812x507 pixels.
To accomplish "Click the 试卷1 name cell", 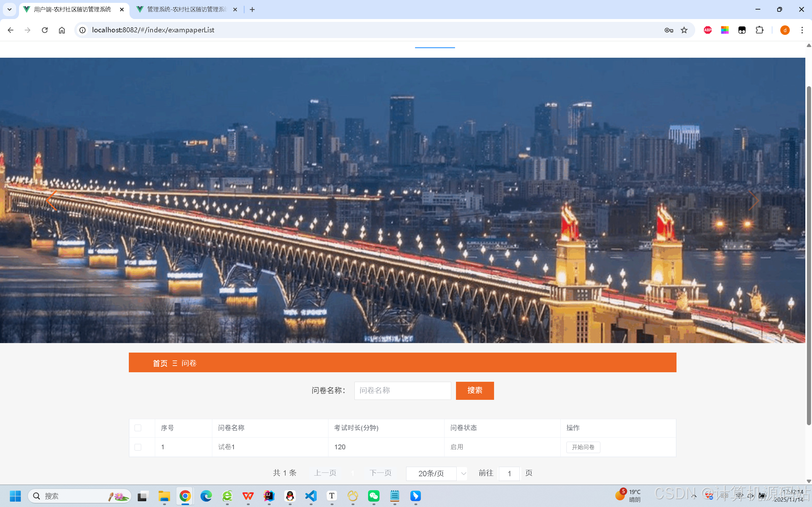I will pyautogui.click(x=270, y=447).
